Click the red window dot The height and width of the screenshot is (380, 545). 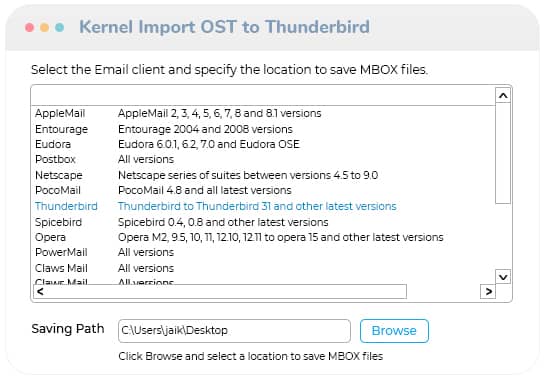pyautogui.click(x=30, y=27)
